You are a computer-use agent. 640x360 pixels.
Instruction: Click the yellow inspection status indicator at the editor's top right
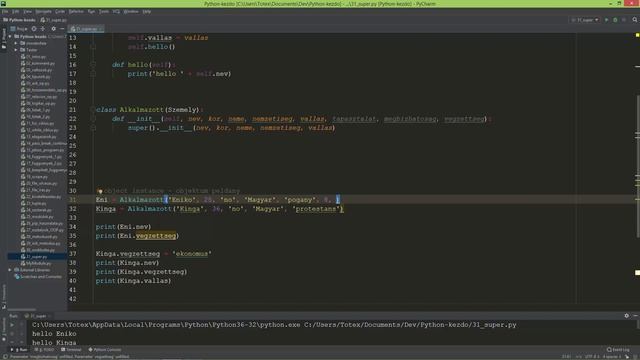[x=637, y=36]
